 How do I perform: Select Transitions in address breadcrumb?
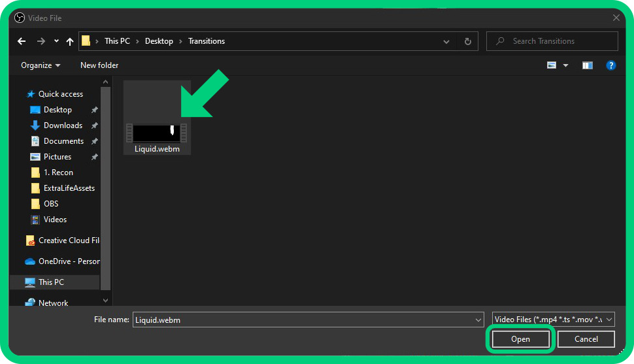(207, 41)
